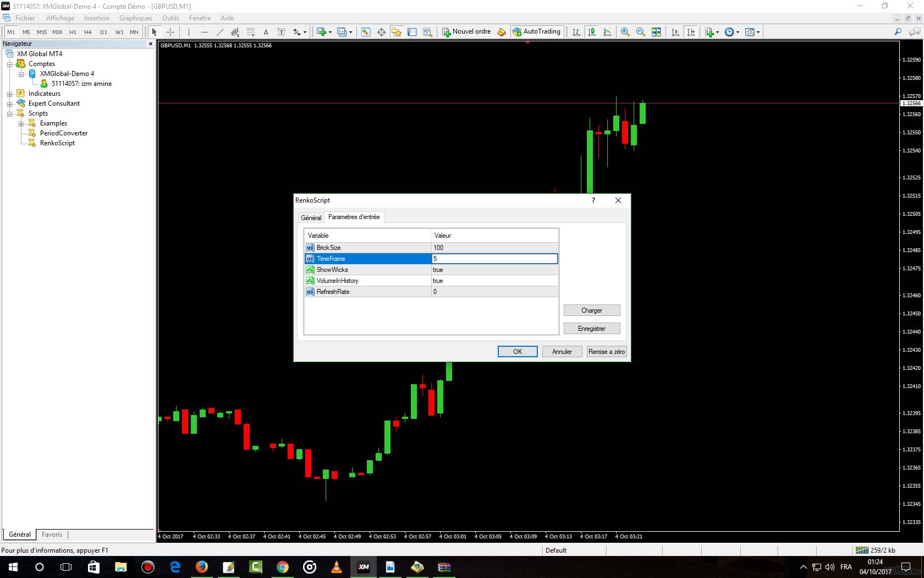The image size is (924, 578).
Task: Select the Fibonacci retracement tool
Action: tap(250, 32)
